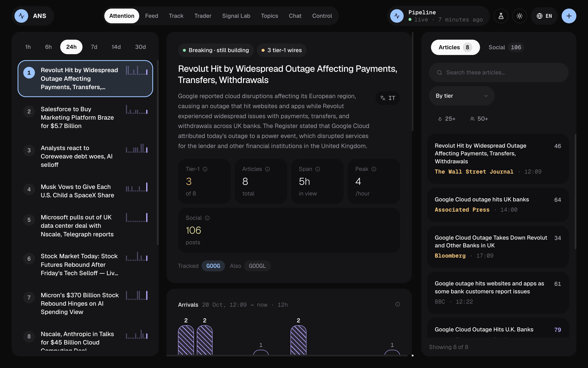This screenshot has height=368, width=588.
Task: Click the Articles stat info icon
Action: coord(267,169)
